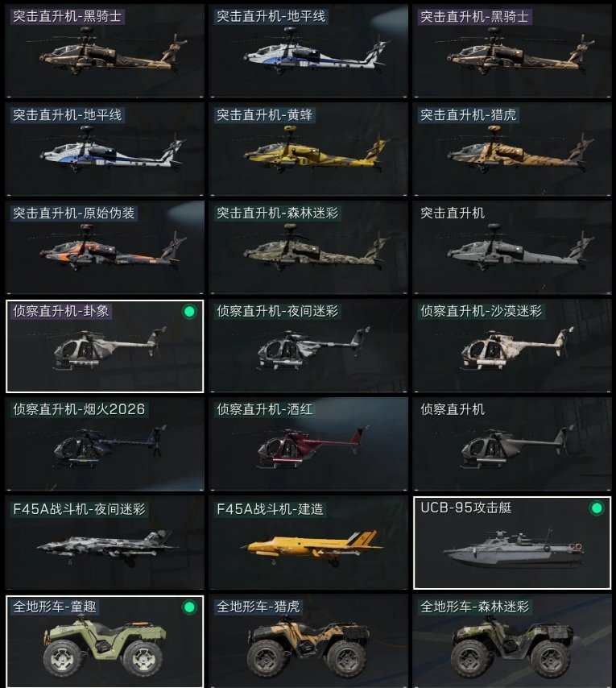Select the 突击直升机-黄蜂 yellow helicopter skin

click(x=308, y=149)
